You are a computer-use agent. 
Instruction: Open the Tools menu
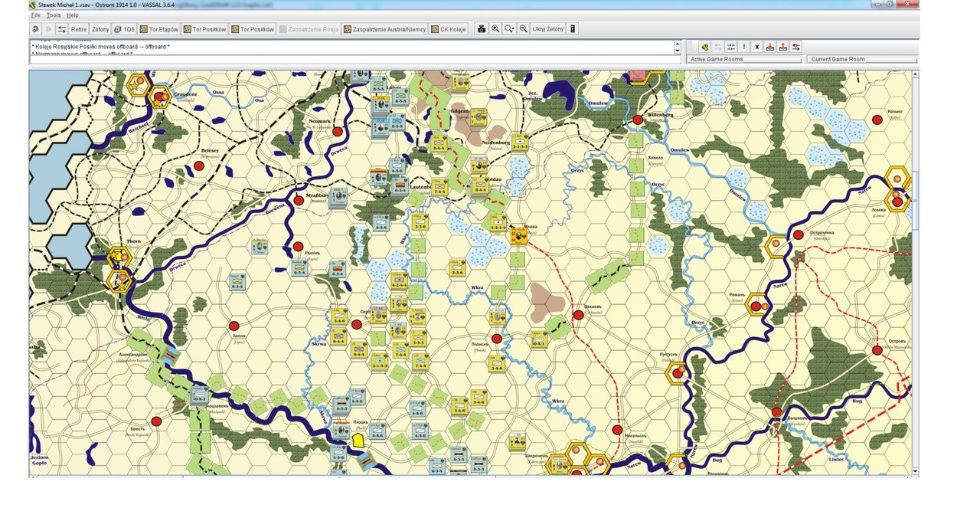tap(54, 15)
